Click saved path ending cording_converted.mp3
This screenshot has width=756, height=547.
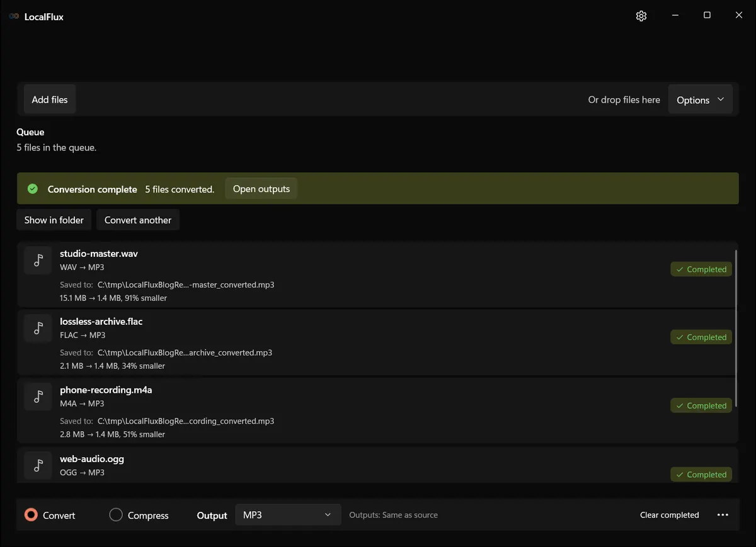coord(186,421)
